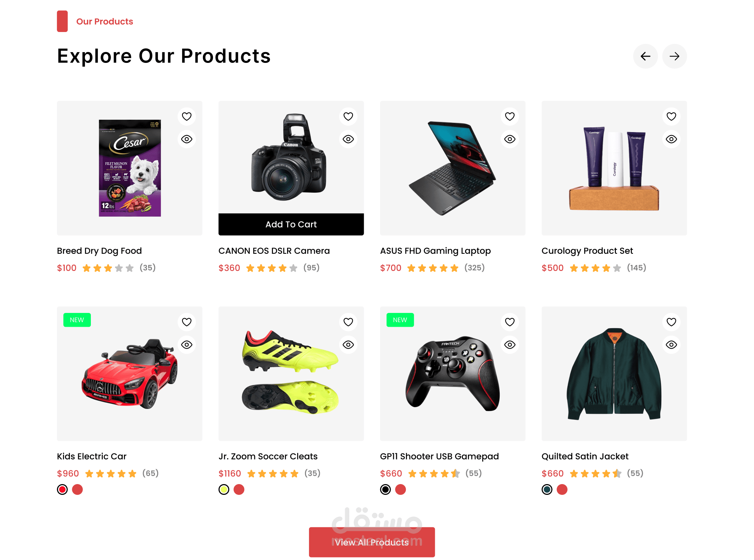The image size is (754, 560).
Task: Add Canon camera to cart
Action: coord(291,224)
